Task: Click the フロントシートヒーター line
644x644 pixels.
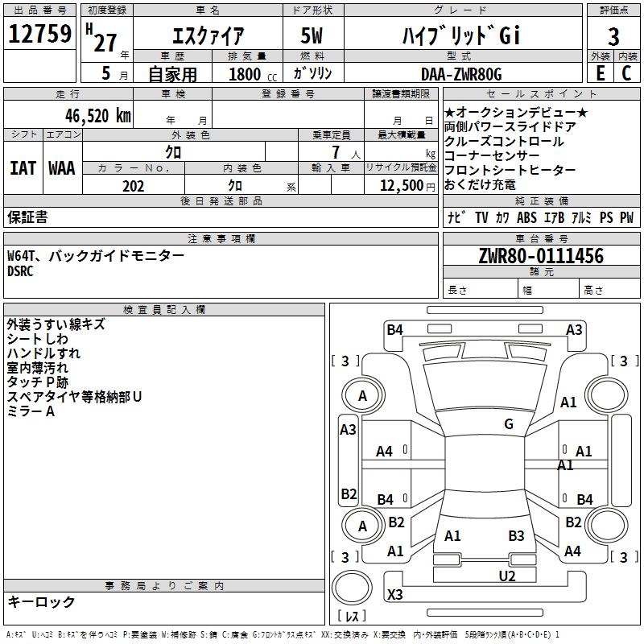Action: click(x=510, y=170)
